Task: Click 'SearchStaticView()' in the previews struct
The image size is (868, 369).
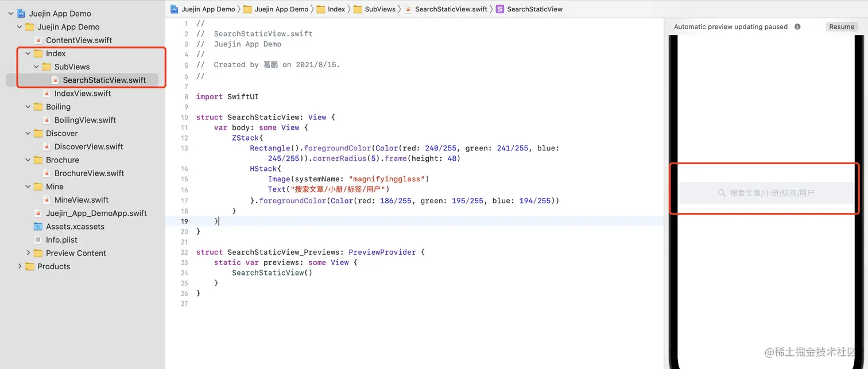Action: pos(272,273)
